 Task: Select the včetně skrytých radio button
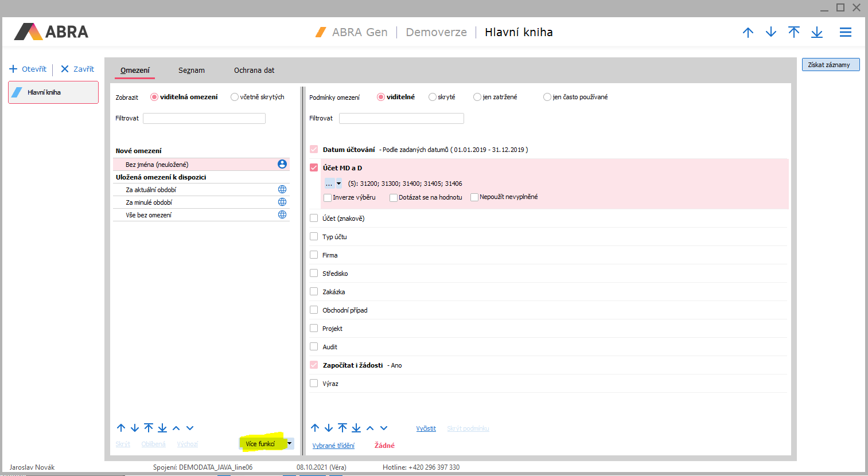coord(235,97)
